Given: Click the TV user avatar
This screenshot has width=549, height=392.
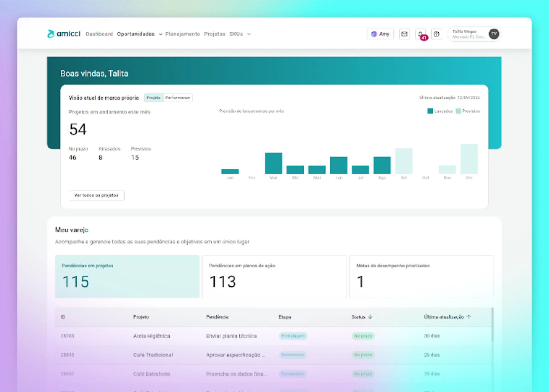Looking at the screenshot, I should coord(494,34).
